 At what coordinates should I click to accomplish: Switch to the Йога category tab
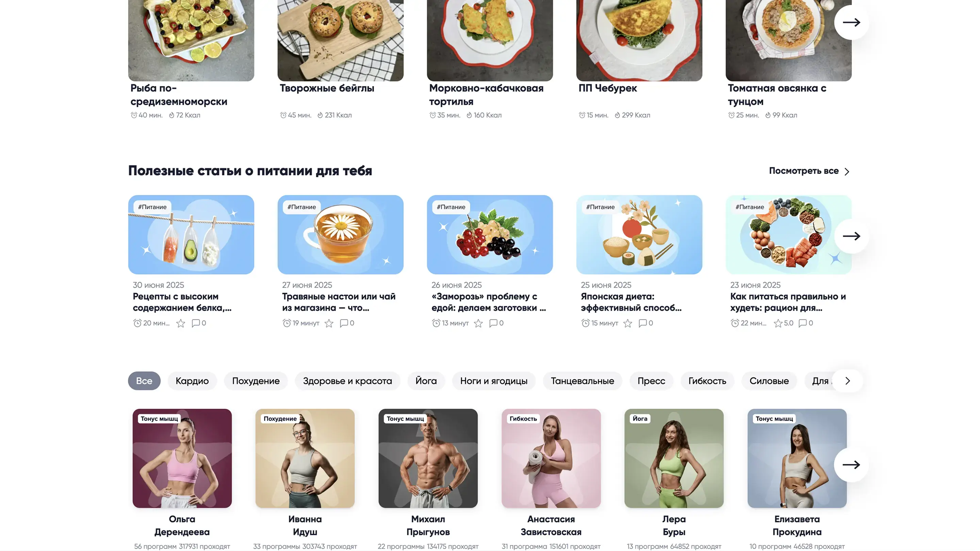426,381
